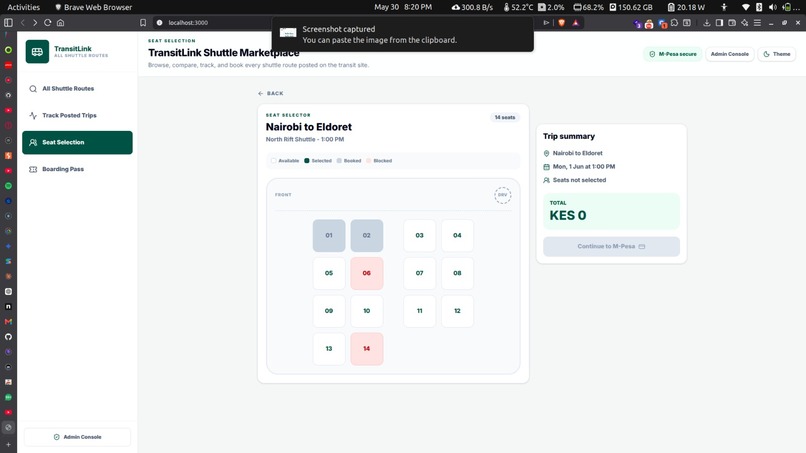Click blocked seat 06

click(x=367, y=273)
